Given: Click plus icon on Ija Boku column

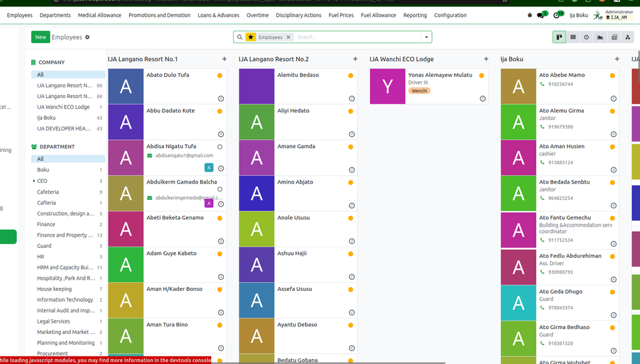Looking at the screenshot, I should (617, 59).
